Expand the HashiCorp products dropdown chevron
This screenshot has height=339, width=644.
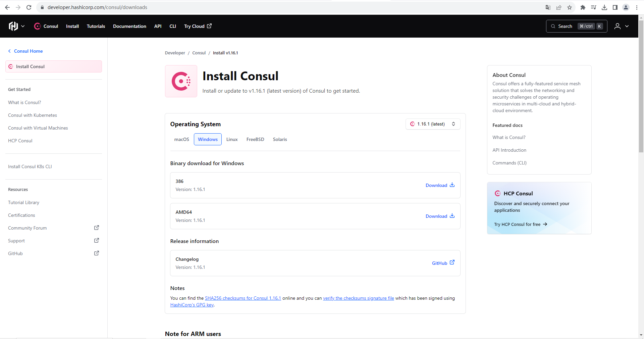click(23, 26)
